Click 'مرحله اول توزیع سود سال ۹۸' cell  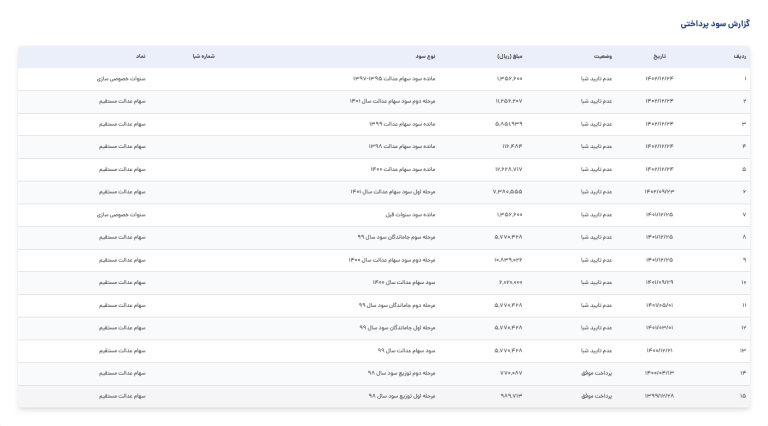coord(402,396)
